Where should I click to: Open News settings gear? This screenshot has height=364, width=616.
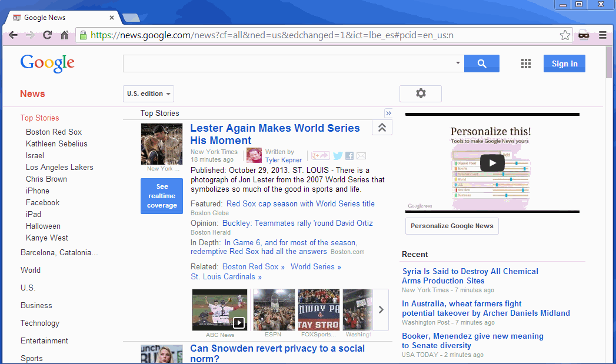coord(420,93)
